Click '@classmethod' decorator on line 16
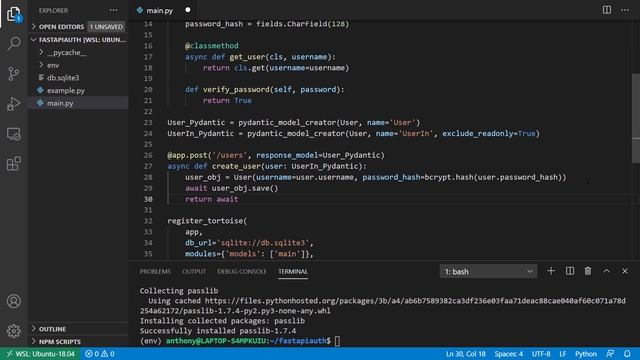This screenshot has height=360, width=640. point(211,46)
